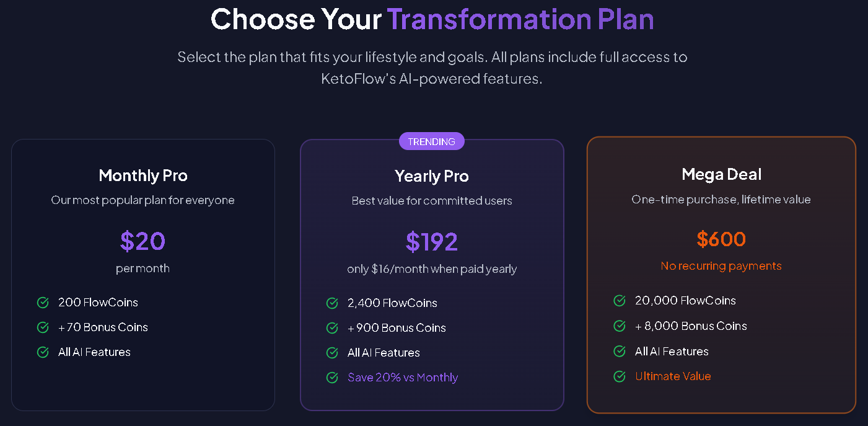868x426 pixels.
Task: Click the Save 20% vs Monthly link
Action: pyautogui.click(x=402, y=377)
